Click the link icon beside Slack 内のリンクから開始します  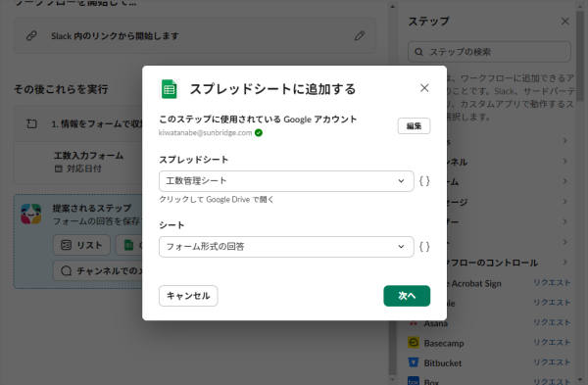coord(31,36)
